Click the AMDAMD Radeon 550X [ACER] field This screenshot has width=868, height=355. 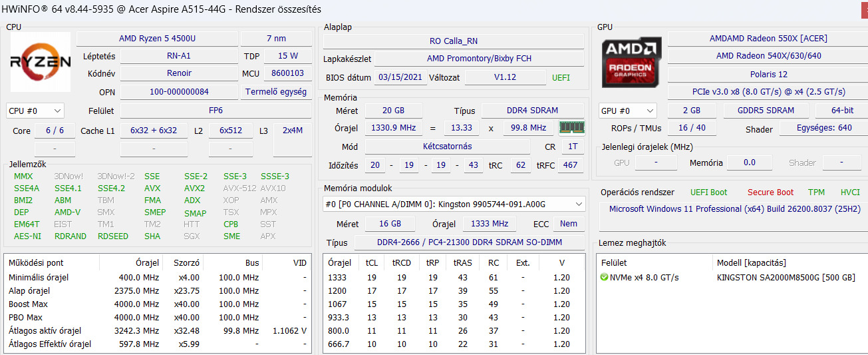768,39
